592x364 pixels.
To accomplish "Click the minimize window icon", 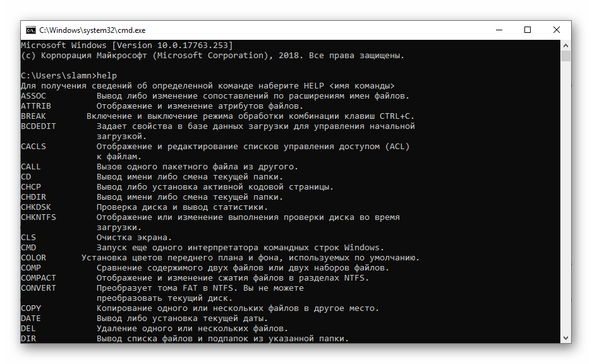I will (x=498, y=29).
